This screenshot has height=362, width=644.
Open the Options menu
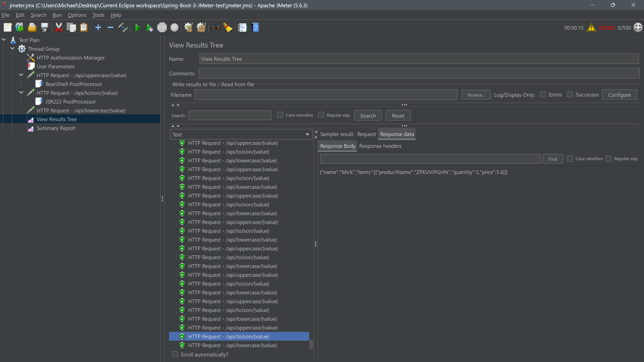[77, 15]
